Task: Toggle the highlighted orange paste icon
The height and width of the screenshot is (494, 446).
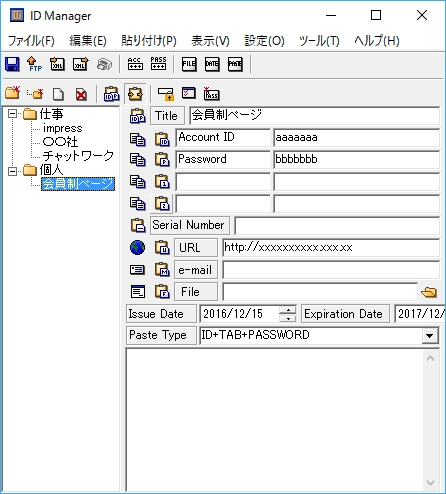Action: [x=135, y=94]
